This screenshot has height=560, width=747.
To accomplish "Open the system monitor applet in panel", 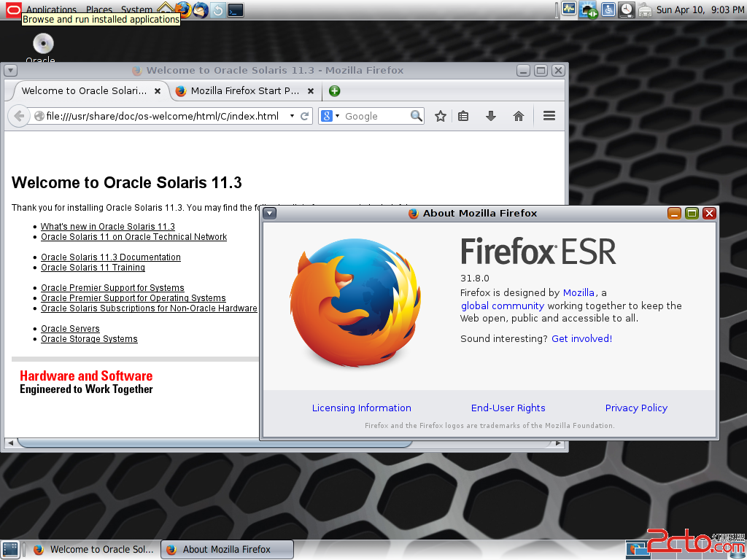I will pos(569,9).
